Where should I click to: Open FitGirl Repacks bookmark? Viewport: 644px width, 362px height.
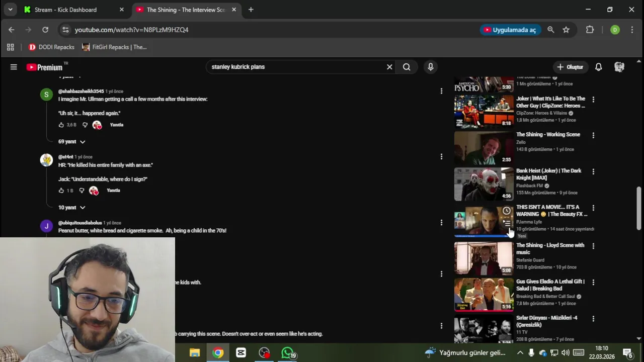(114, 47)
